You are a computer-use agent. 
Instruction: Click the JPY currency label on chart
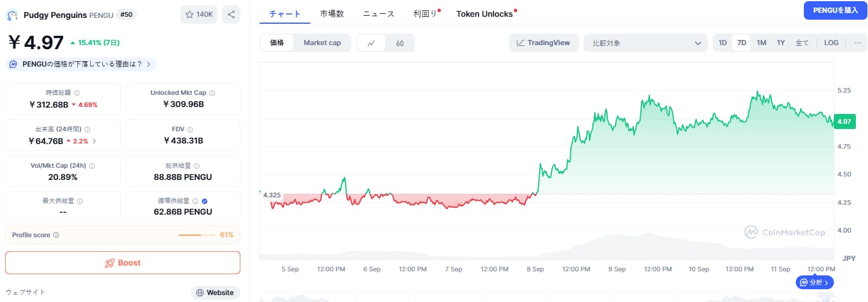click(849, 258)
